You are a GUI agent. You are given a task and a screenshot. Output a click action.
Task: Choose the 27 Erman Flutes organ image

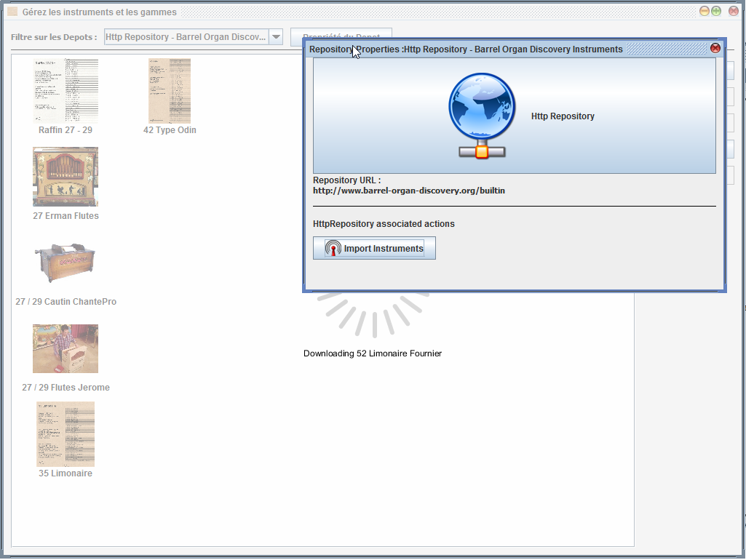(66, 177)
